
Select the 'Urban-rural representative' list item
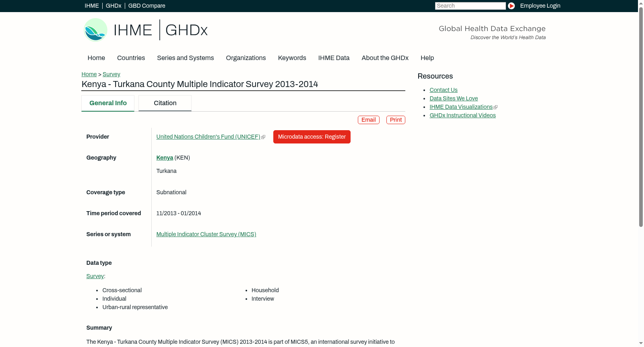pos(135,308)
